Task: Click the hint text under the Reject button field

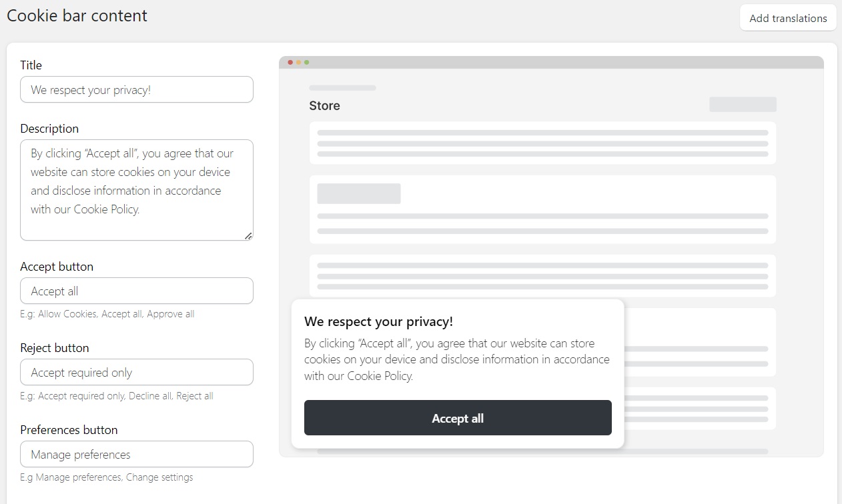Action: [116, 395]
